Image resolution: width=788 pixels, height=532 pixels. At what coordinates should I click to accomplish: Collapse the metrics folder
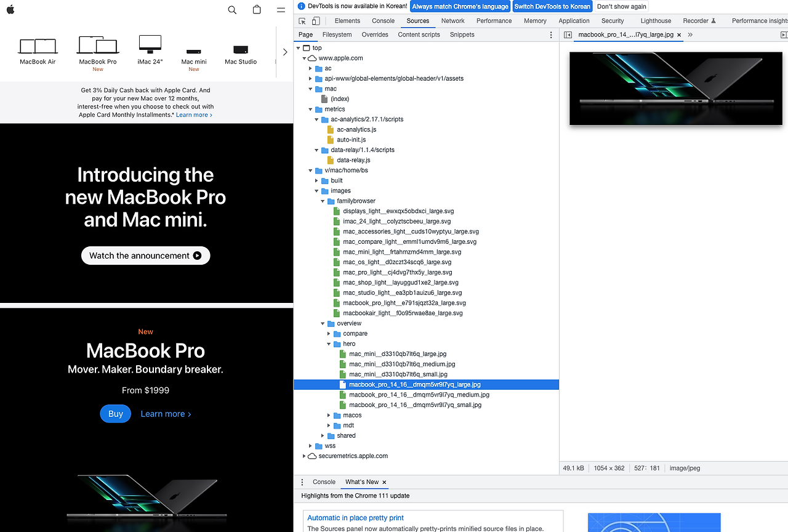click(x=310, y=109)
